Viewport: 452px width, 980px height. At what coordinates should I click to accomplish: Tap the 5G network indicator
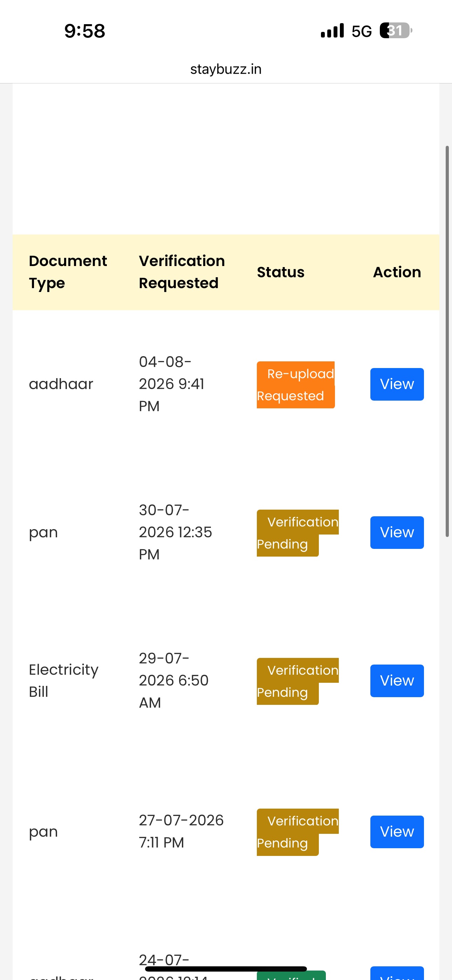click(x=362, y=31)
